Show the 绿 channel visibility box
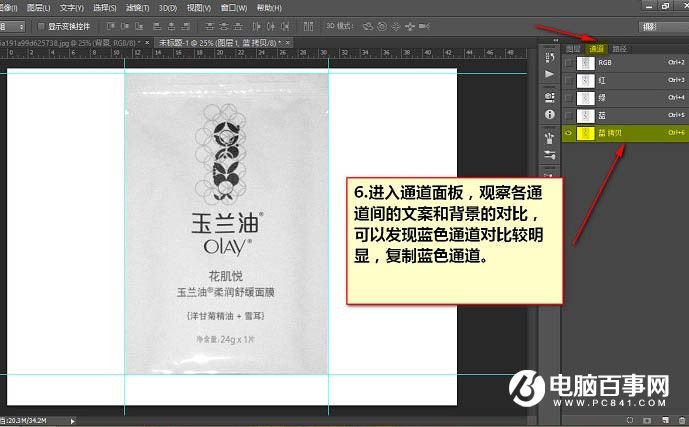Screen dimensions: 689x427 [568, 98]
